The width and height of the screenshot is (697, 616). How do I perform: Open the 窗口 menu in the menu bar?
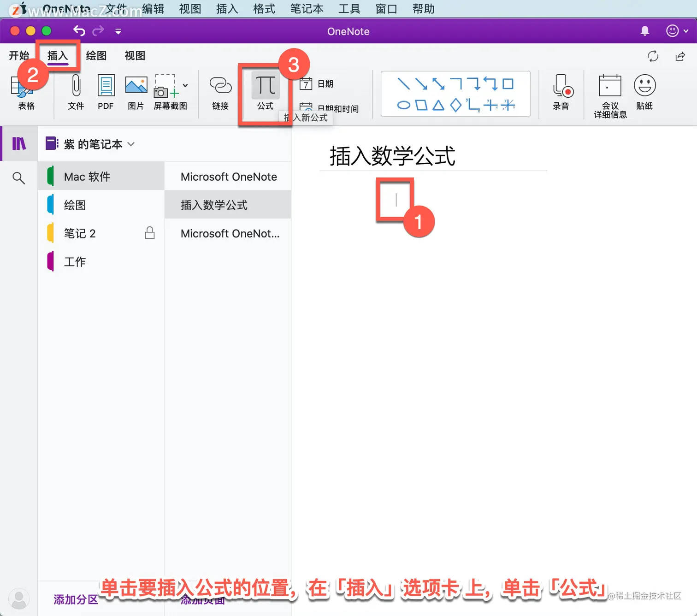pos(386,9)
